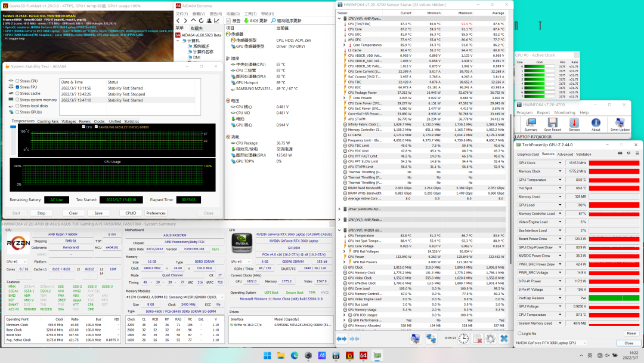Open GPU-Z hamburger menu icon

(x=637, y=153)
